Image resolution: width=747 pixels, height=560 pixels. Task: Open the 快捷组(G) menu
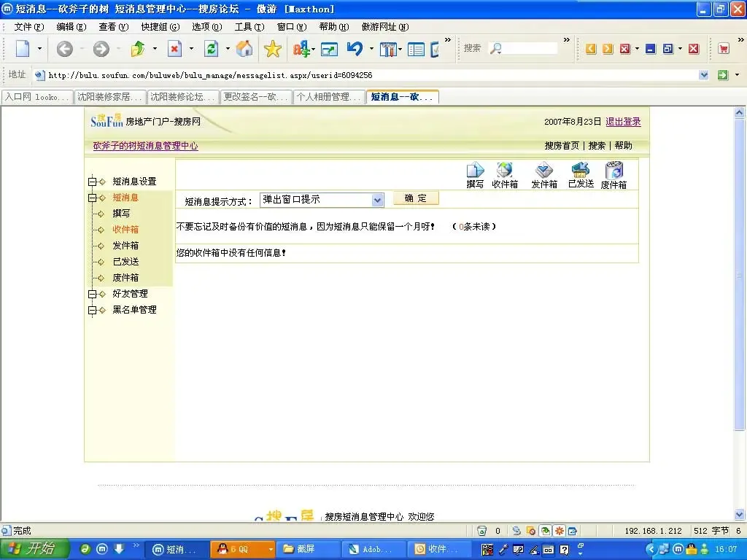tap(160, 27)
